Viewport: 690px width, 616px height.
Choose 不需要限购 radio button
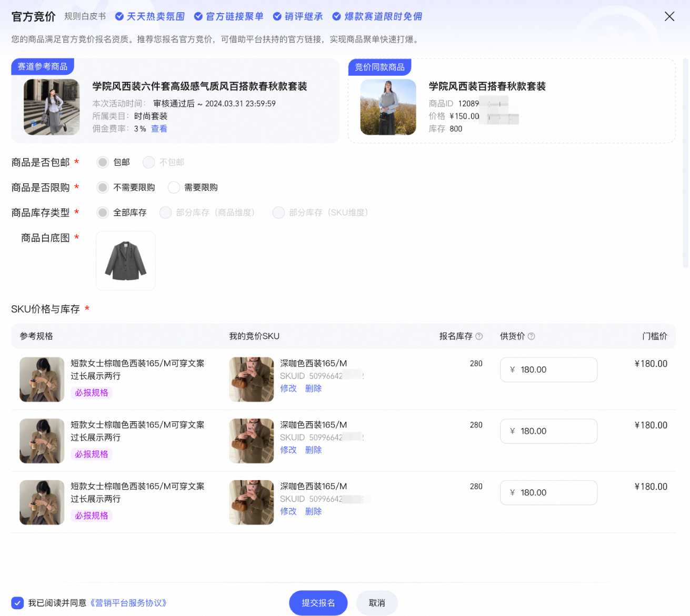point(103,187)
